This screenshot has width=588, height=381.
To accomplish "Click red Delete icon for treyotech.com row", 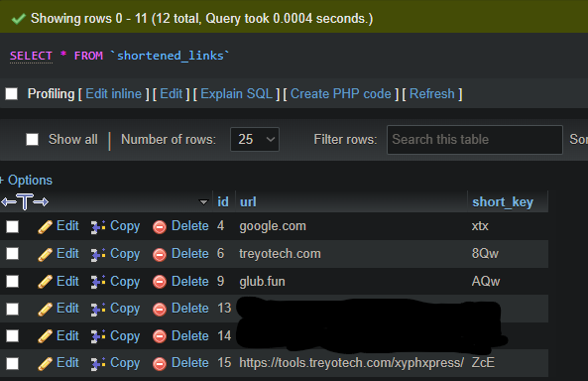I will (x=160, y=255).
